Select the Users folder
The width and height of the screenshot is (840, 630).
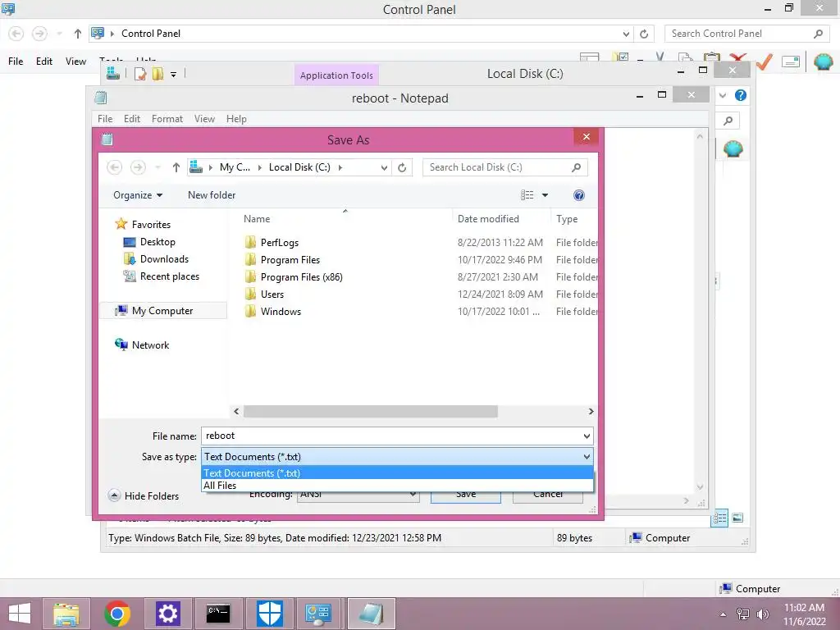272,294
